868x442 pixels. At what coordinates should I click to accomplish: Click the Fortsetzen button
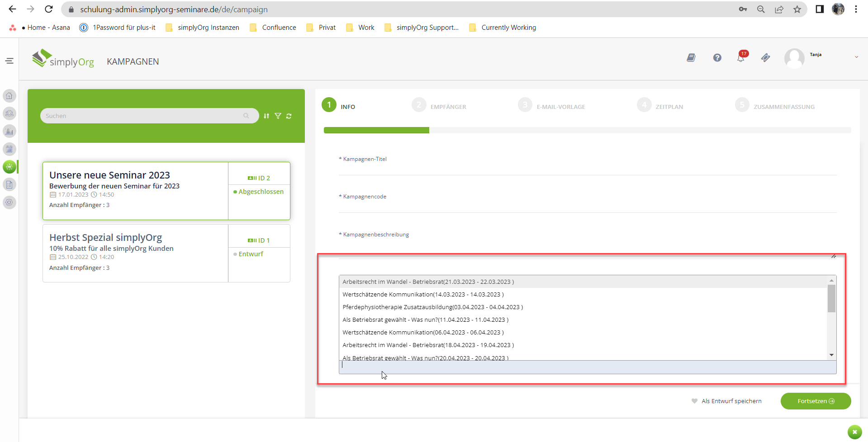pos(816,401)
